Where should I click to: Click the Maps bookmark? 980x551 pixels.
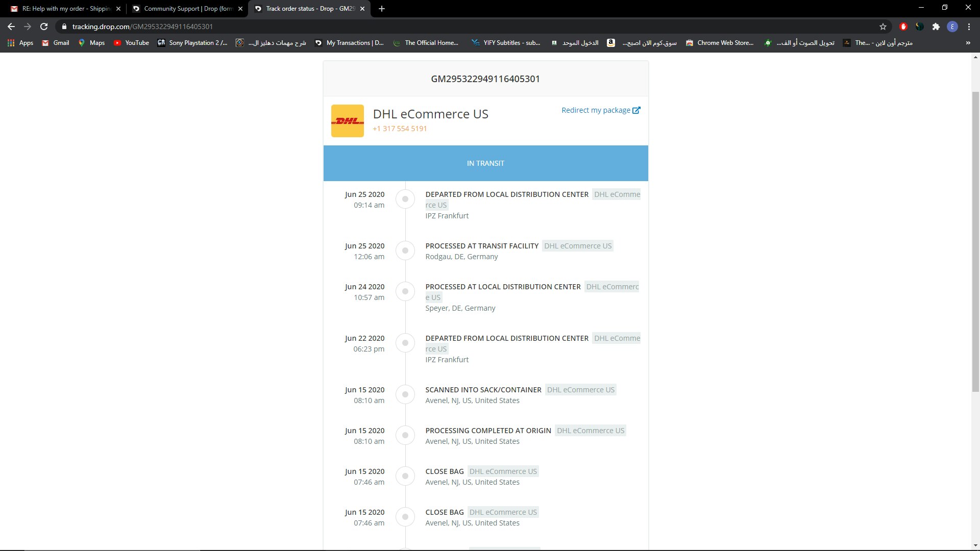click(x=91, y=43)
